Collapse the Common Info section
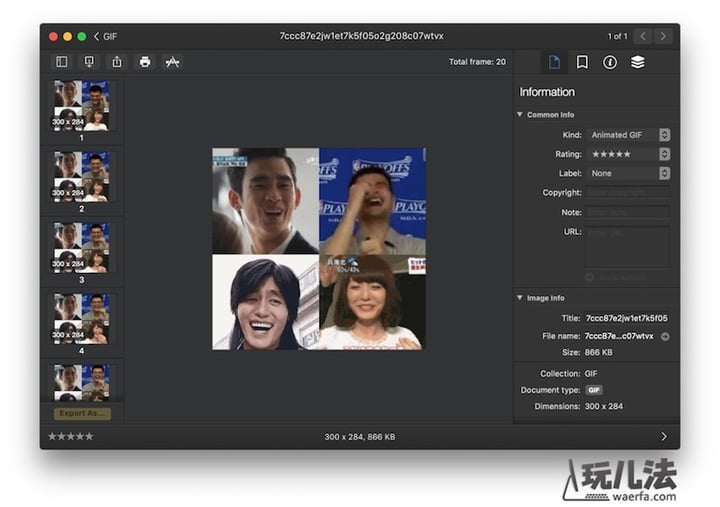Image resolution: width=720 pixels, height=507 pixels. click(x=520, y=115)
